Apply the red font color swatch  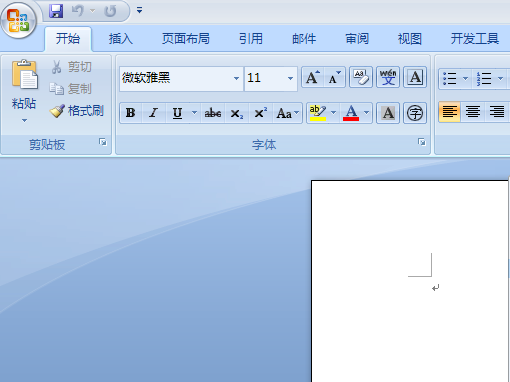point(351,113)
